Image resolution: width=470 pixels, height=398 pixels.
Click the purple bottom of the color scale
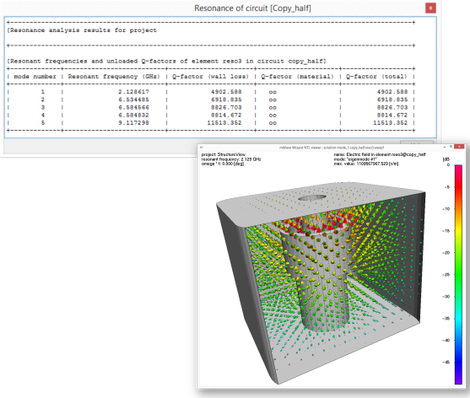pos(459,378)
